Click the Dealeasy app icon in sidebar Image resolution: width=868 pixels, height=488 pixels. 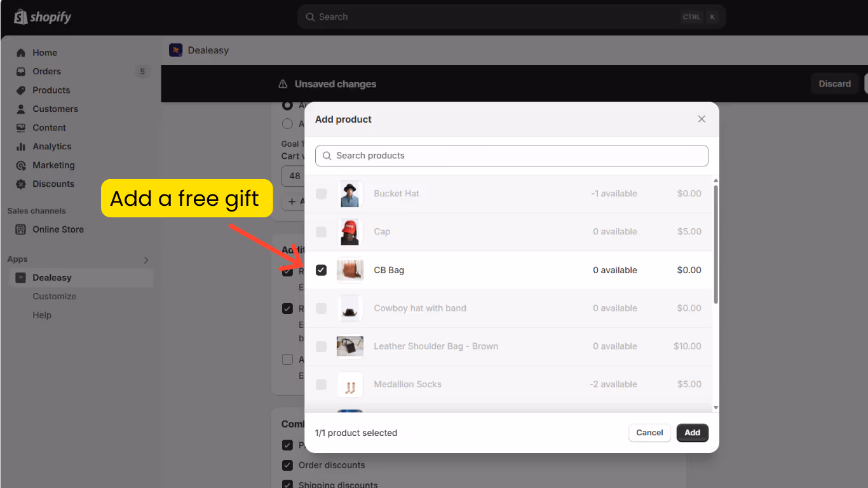(21, 278)
